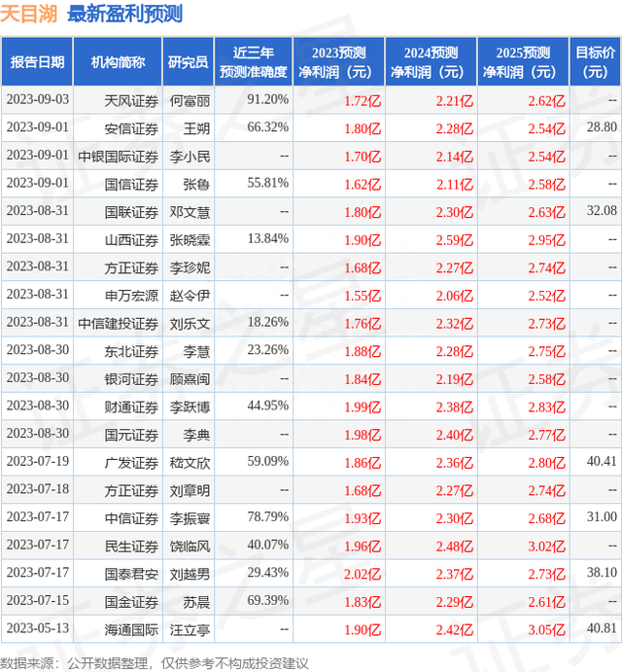Click the 2023-09-03 report date

38,99
